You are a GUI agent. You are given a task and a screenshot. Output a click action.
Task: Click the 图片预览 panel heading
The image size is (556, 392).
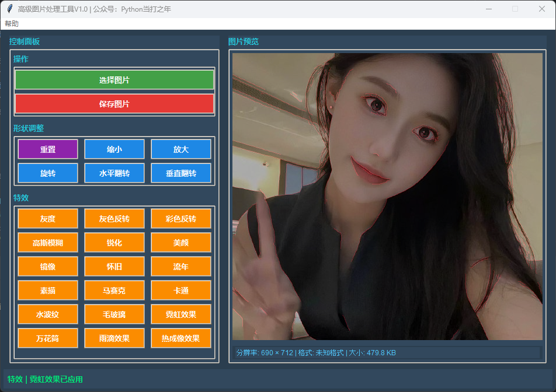point(243,41)
